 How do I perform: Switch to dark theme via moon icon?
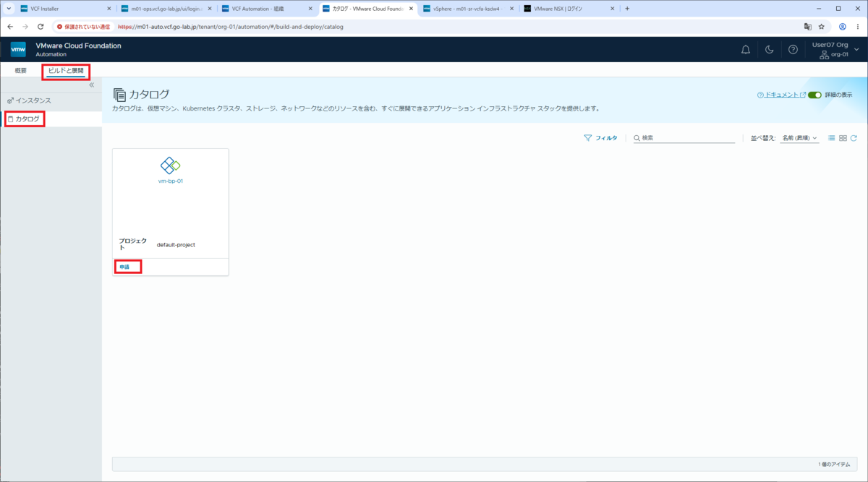point(770,50)
